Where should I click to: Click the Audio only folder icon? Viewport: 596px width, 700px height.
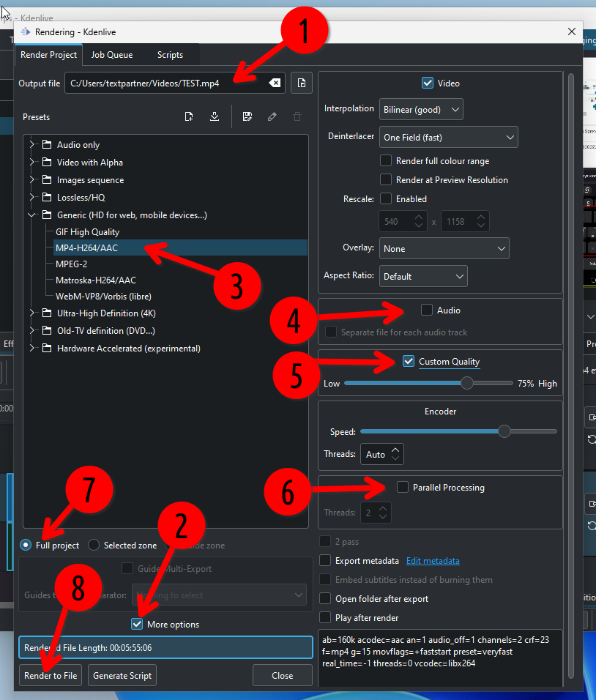click(47, 144)
